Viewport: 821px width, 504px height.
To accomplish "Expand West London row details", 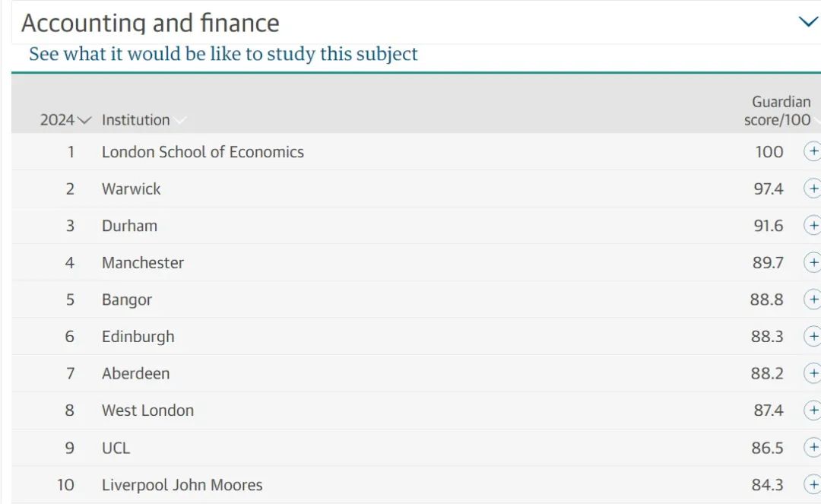I will 813,410.
